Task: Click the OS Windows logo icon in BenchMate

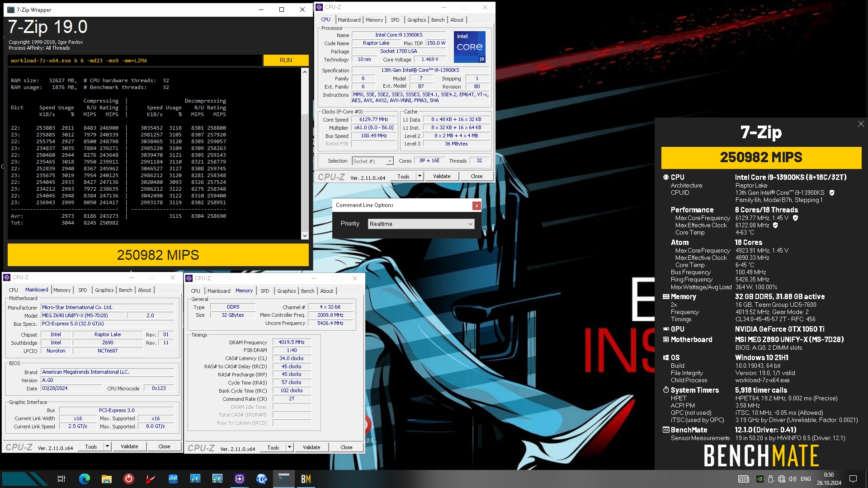Action: [666, 357]
